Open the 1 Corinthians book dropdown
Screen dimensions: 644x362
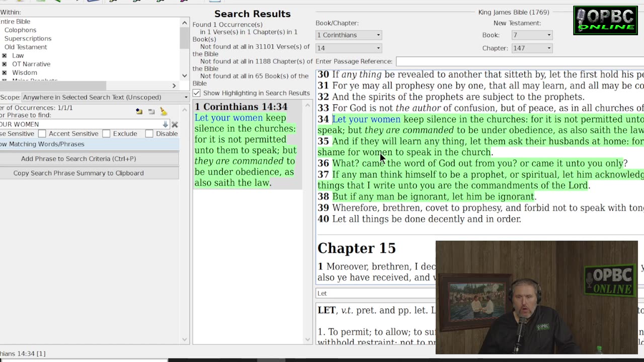pyautogui.click(x=348, y=35)
